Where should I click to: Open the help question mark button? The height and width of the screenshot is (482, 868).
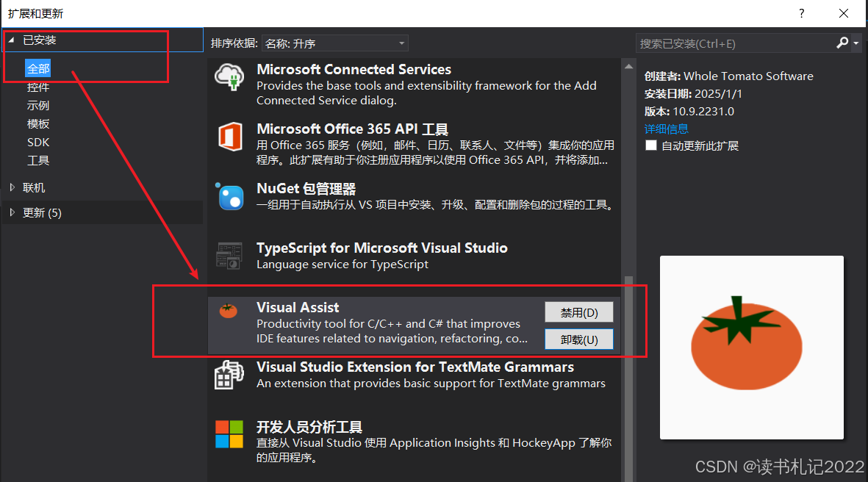click(801, 13)
